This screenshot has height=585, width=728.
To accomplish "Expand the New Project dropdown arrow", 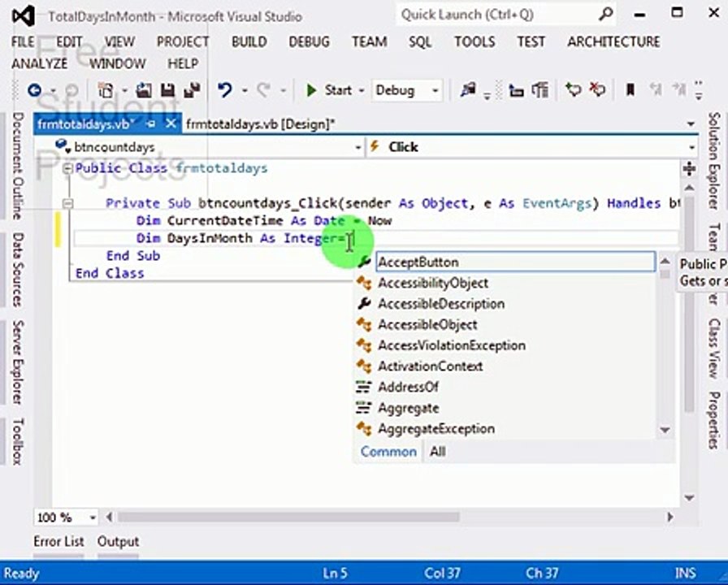I will [124, 90].
